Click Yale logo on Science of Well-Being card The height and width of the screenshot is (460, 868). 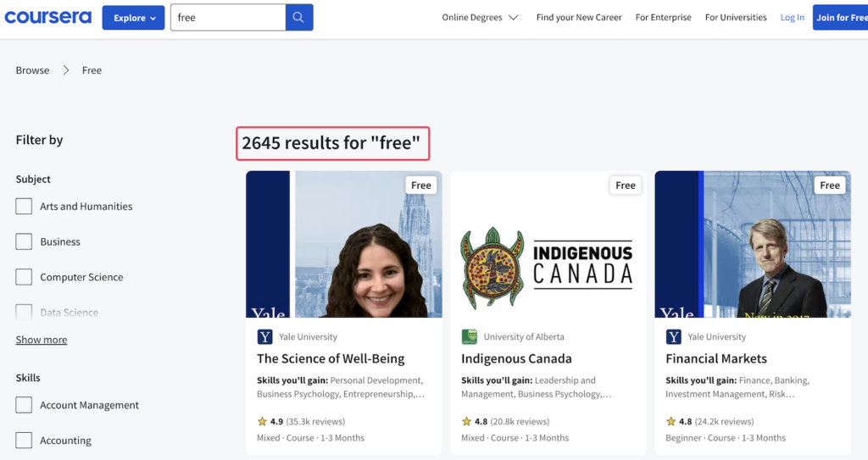tap(265, 336)
